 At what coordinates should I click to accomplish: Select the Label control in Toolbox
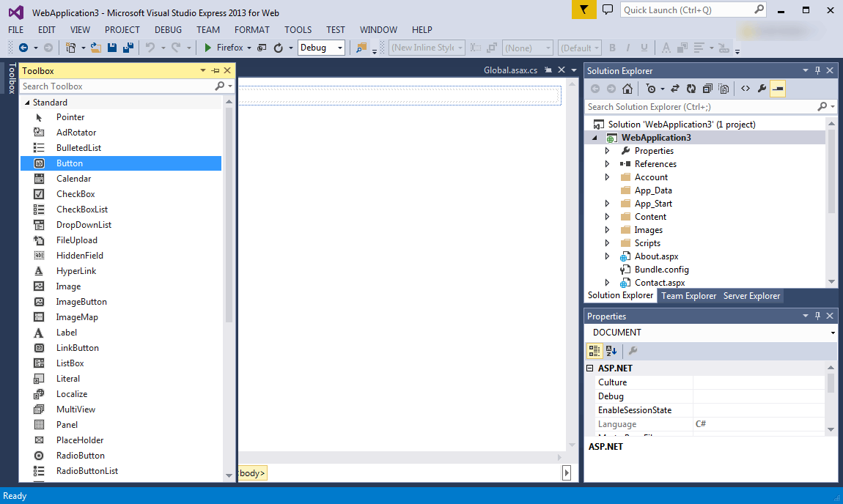tap(121, 333)
